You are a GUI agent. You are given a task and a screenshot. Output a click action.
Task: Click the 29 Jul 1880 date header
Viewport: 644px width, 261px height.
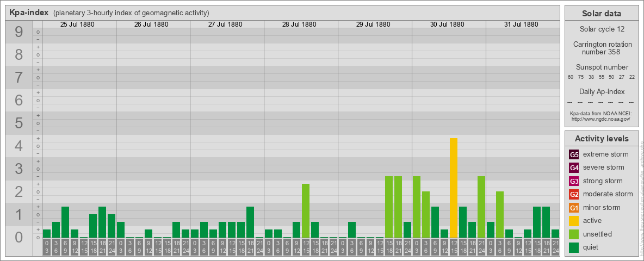[x=373, y=24]
